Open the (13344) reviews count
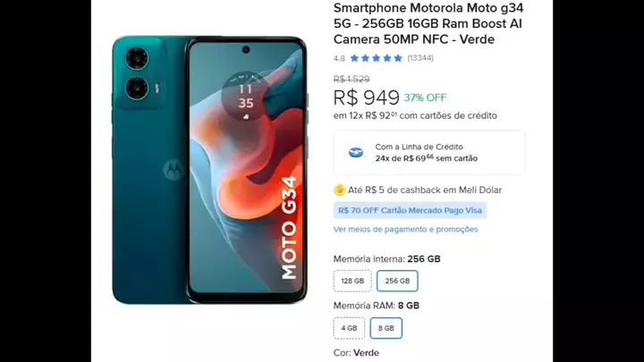 point(420,58)
